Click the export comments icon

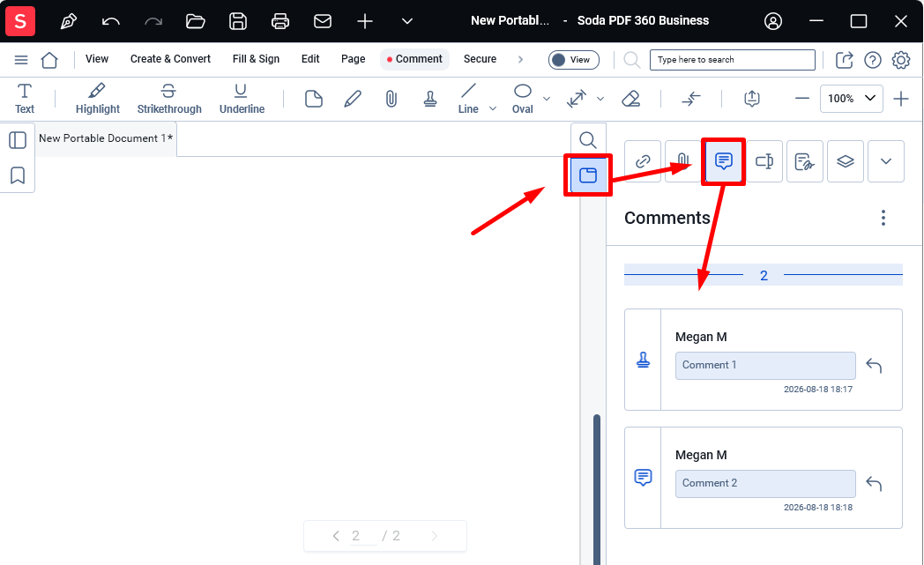coord(751,99)
